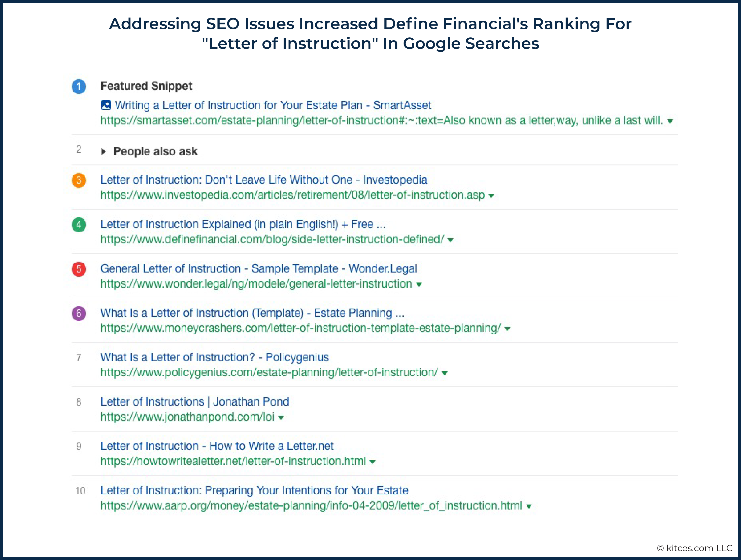Screen dimensions: 741x560
Task: Open Jonathan Pond Letter of Instructions link
Action: 195,402
